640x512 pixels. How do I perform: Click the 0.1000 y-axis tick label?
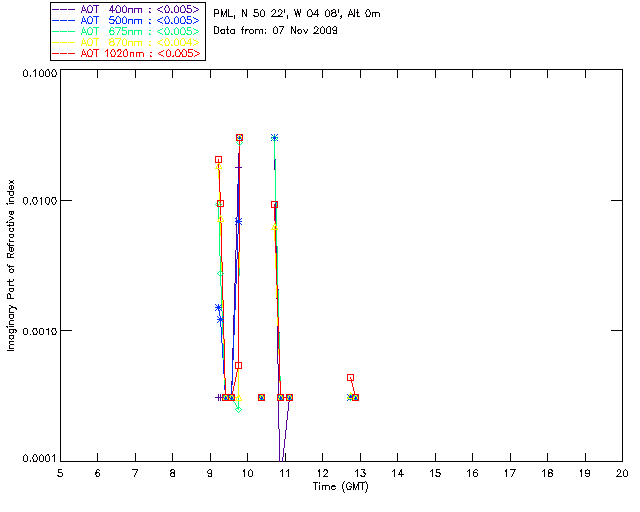40,73
